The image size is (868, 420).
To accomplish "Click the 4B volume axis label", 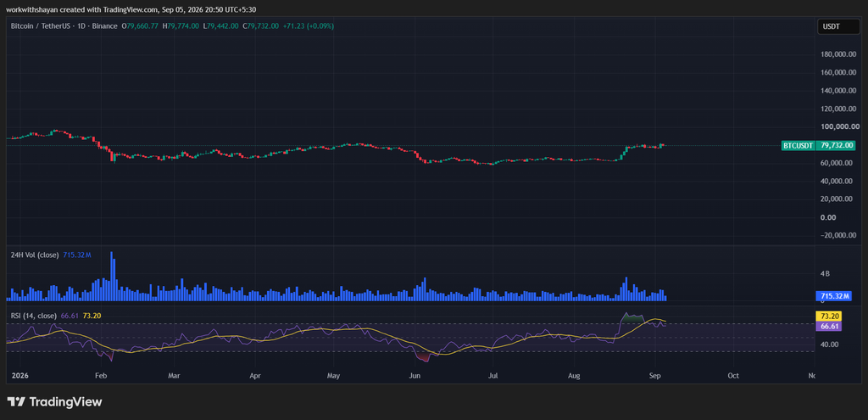I will pyautogui.click(x=826, y=274).
